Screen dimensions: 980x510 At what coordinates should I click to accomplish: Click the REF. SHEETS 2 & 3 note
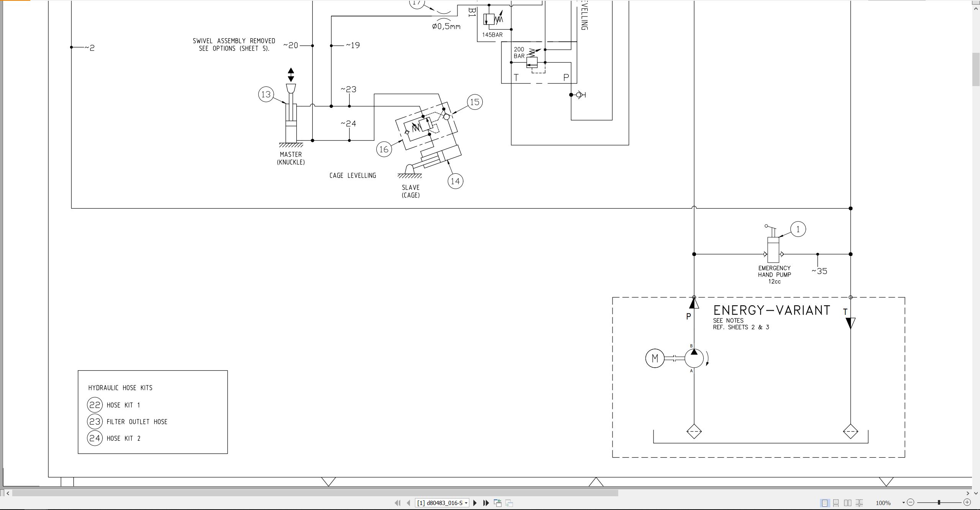point(741,327)
